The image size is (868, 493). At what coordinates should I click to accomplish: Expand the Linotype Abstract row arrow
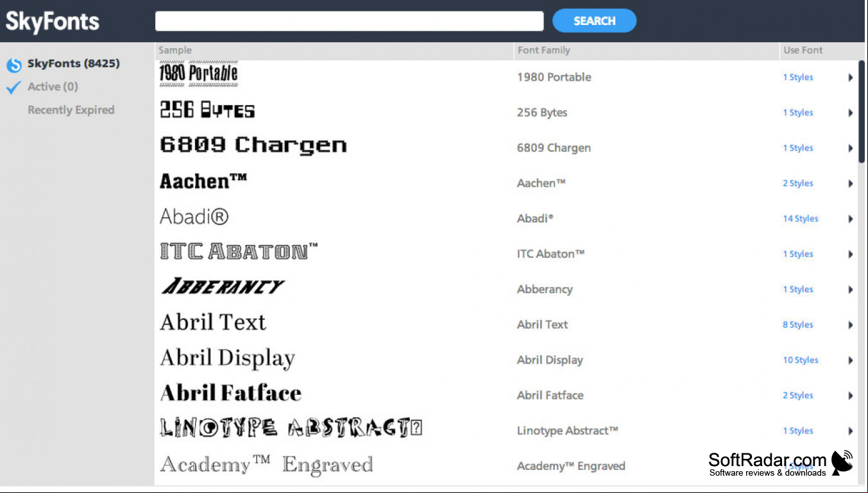850,431
